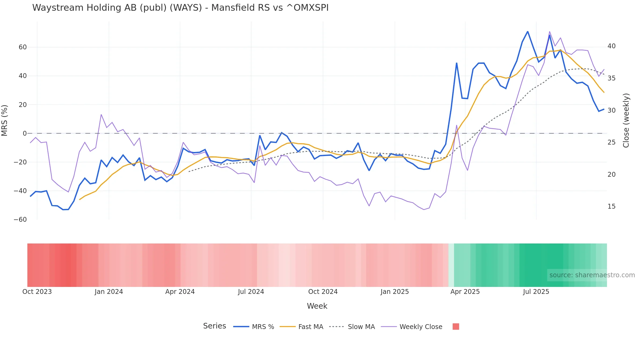Click the 'Jul 2025' axis label

click(x=536, y=292)
